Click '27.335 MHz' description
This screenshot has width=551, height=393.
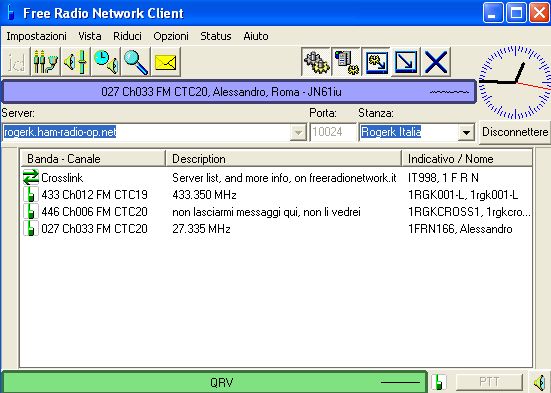point(201,229)
